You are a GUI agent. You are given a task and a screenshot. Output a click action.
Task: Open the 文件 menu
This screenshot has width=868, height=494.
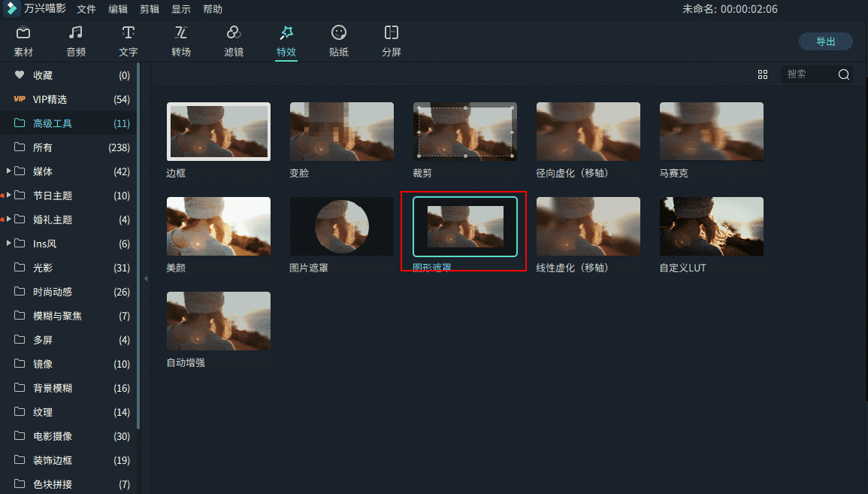86,9
